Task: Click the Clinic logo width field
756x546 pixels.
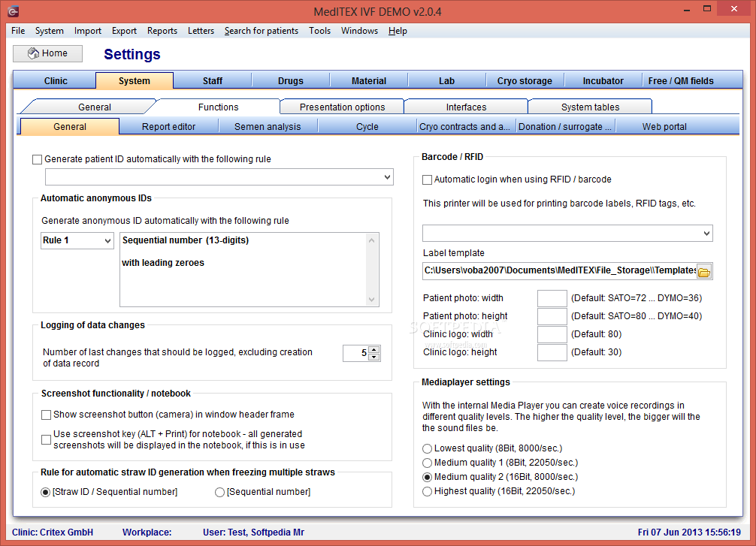Action: pos(552,334)
